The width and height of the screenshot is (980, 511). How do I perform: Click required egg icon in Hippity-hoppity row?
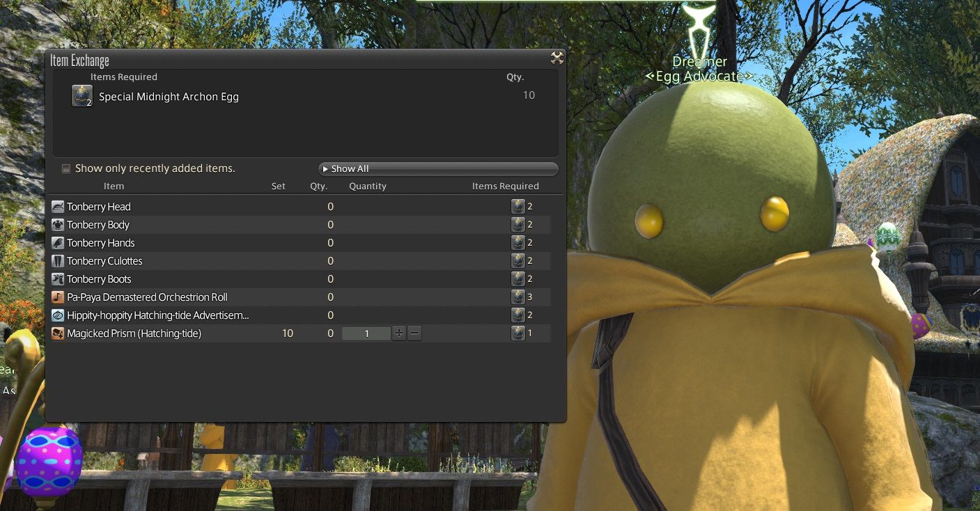518,315
